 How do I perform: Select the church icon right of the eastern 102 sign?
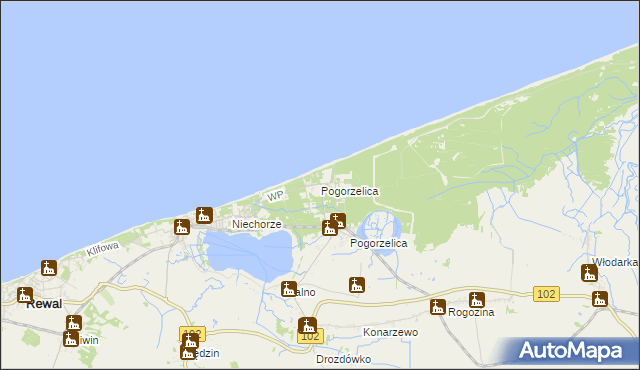pos(600,299)
